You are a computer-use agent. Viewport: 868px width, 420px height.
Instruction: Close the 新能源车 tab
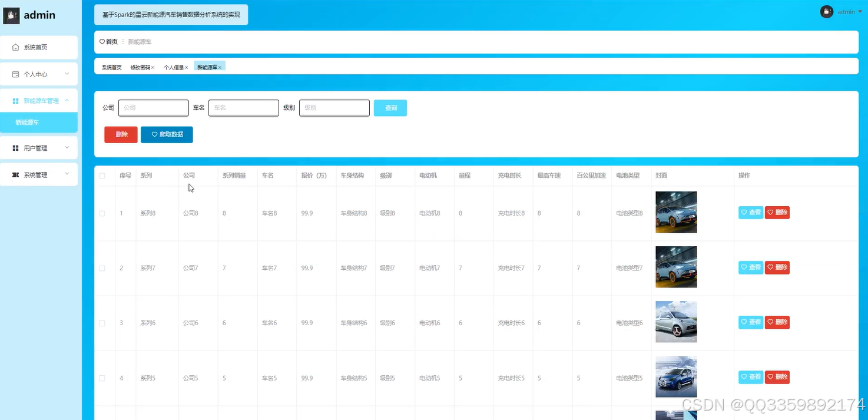click(220, 68)
